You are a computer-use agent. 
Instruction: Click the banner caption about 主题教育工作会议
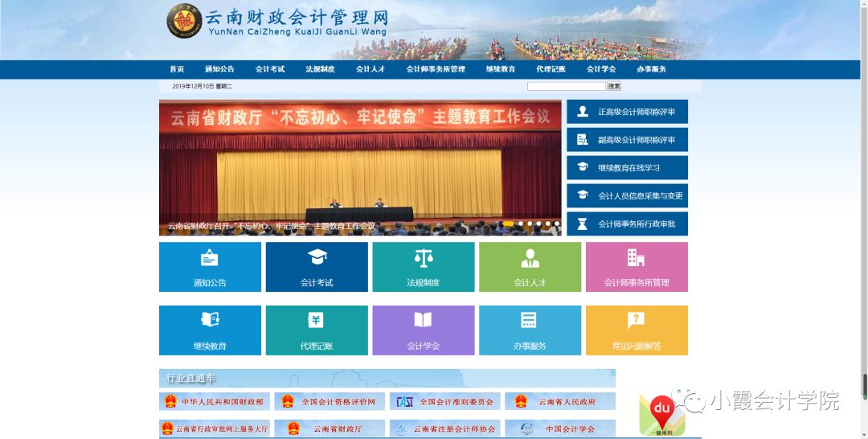point(272,226)
